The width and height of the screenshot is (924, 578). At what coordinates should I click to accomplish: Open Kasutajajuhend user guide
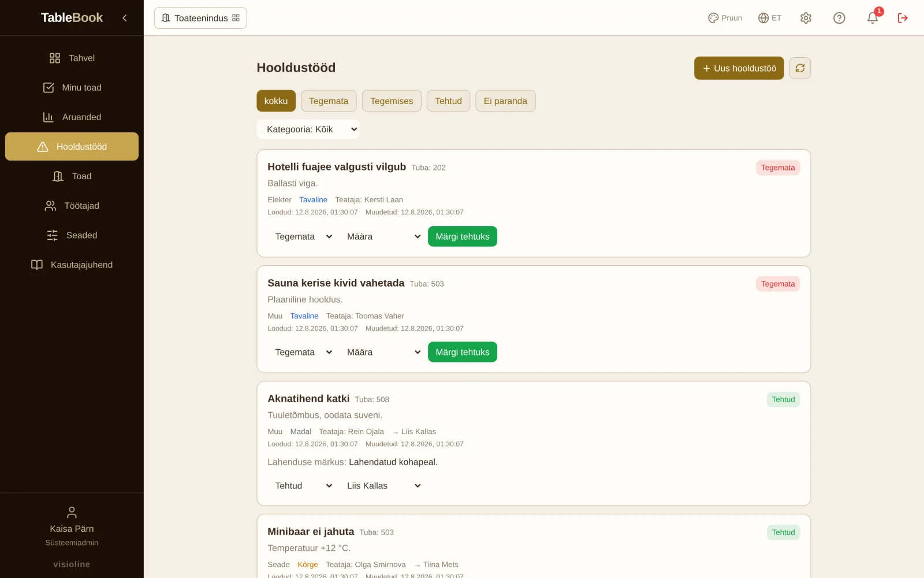click(x=72, y=265)
